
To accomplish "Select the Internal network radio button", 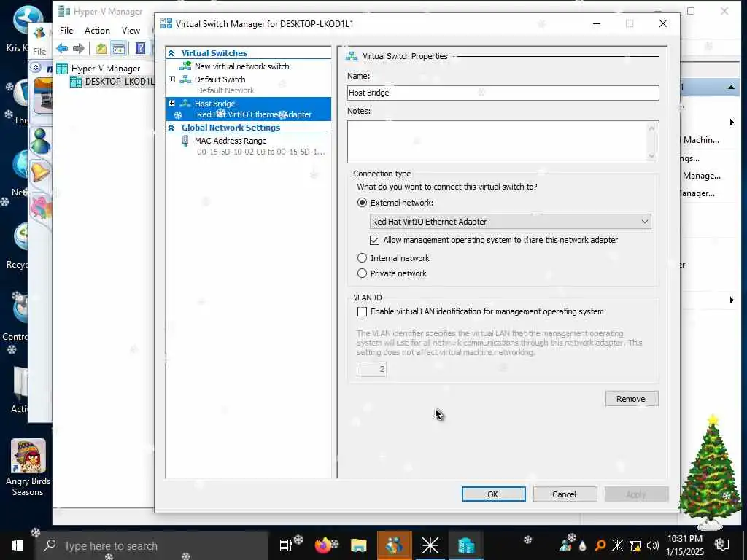I will [x=362, y=258].
